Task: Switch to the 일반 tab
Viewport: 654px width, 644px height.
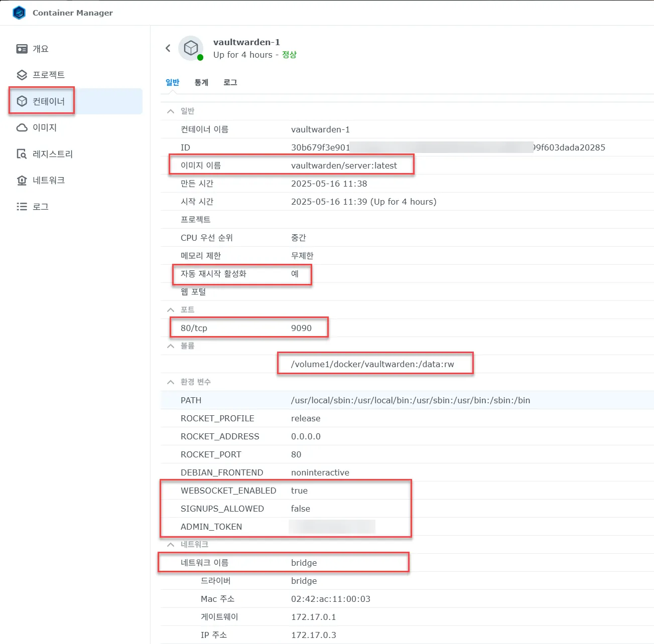Action: click(173, 82)
